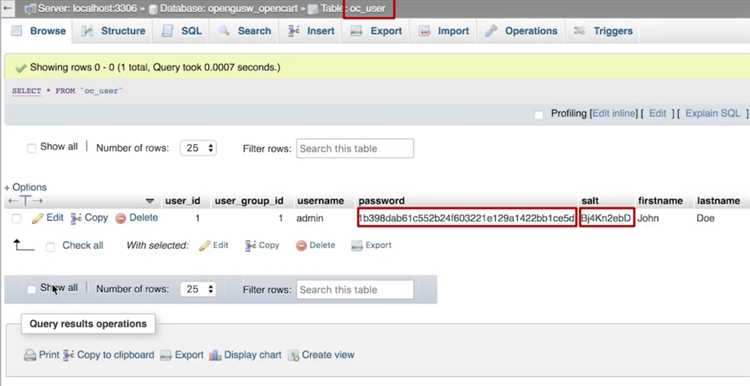Open the column sort triangle before user_id
Image resolution: width=750 pixels, height=386 pixels.
150,201
